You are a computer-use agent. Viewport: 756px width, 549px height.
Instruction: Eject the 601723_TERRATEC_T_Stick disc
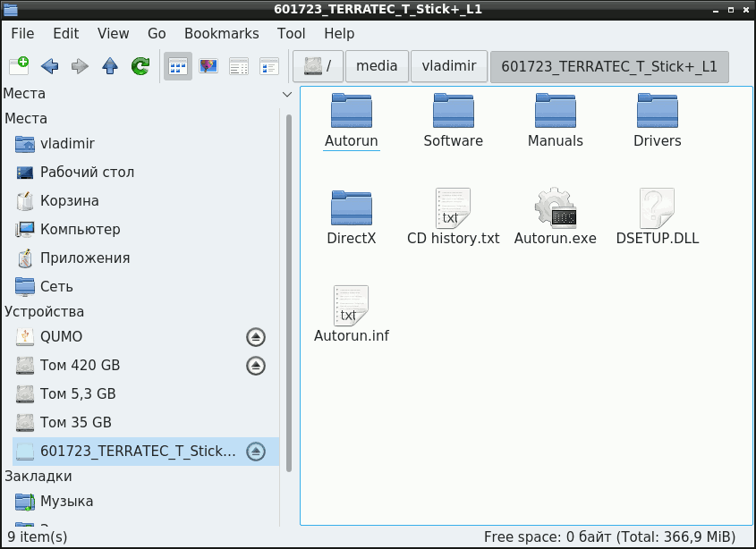point(256,452)
